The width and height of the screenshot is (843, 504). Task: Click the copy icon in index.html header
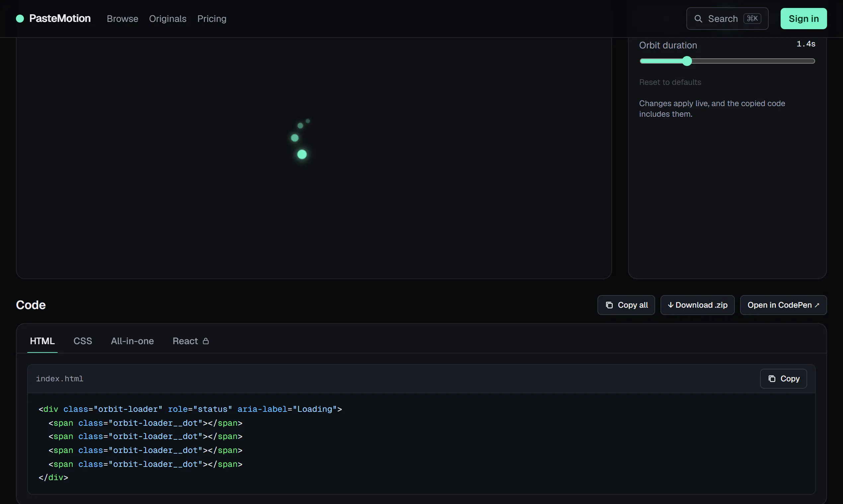point(772,379)
